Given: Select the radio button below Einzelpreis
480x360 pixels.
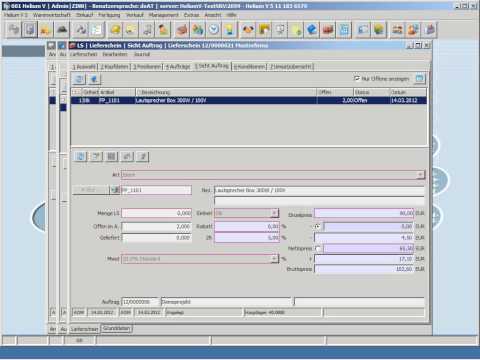Looking at the screenshot, I should point(318,226).
